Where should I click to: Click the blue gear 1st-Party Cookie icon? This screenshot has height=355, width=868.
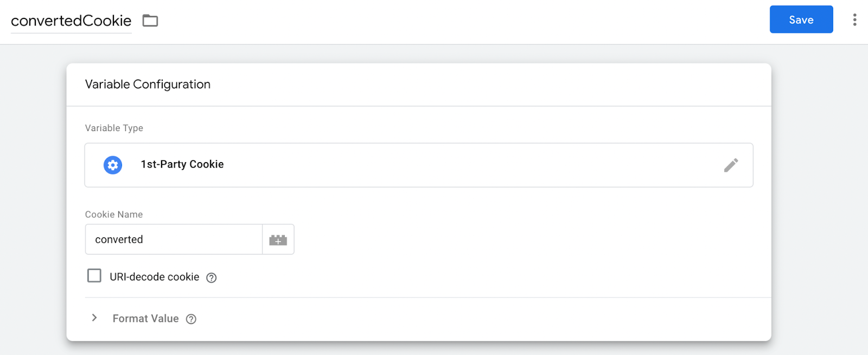coord(113,165)
